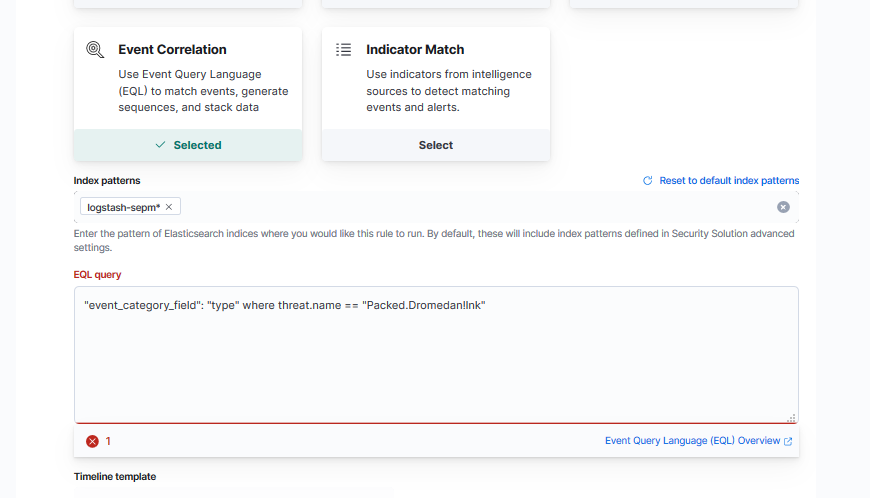The width and height of the screenshot is (870, 498).
Task: Click the Indicator Match card title
Action: pyautogui.click(x=415, y=49)
